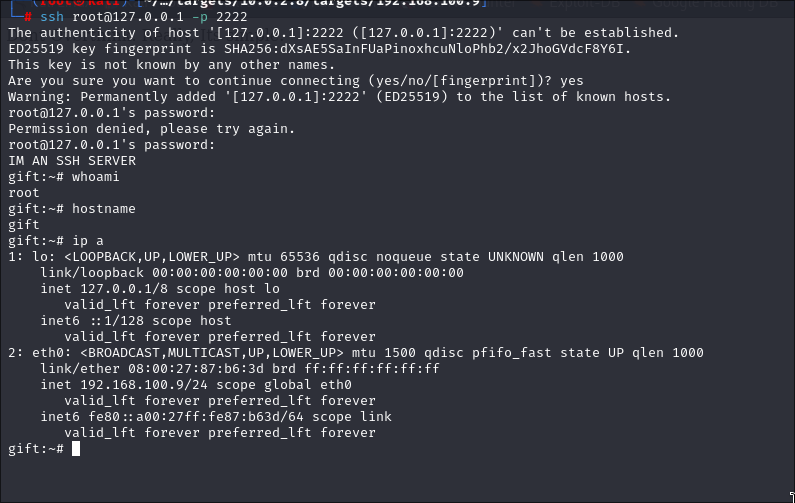The width and height of the screenshot is (795, 503).
Task: Click the "Permission denied, please try again" line
Action: [x=151, y=129]
